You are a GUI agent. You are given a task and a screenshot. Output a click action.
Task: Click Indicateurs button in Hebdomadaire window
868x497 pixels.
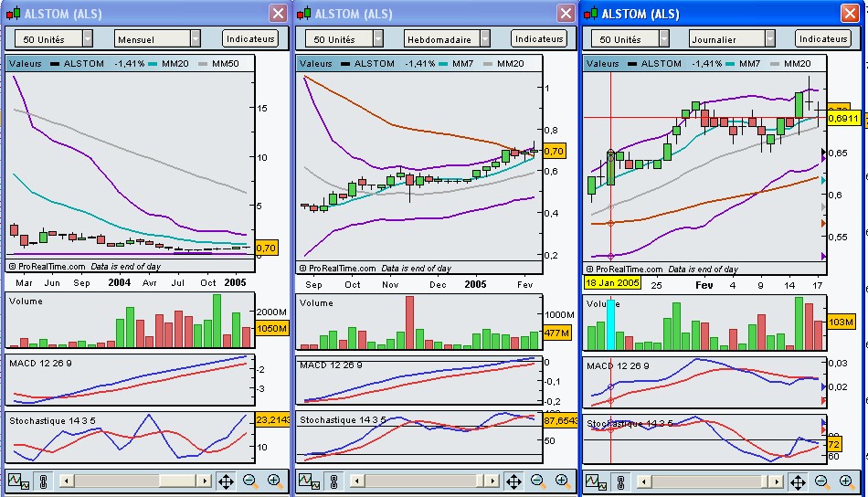pyautogui.click(x=539, y=38)
